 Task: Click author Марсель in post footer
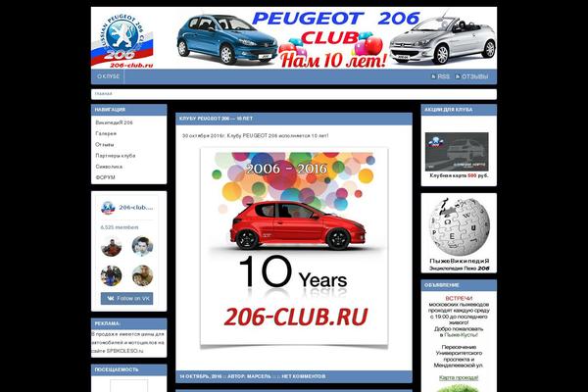(259, 376)
